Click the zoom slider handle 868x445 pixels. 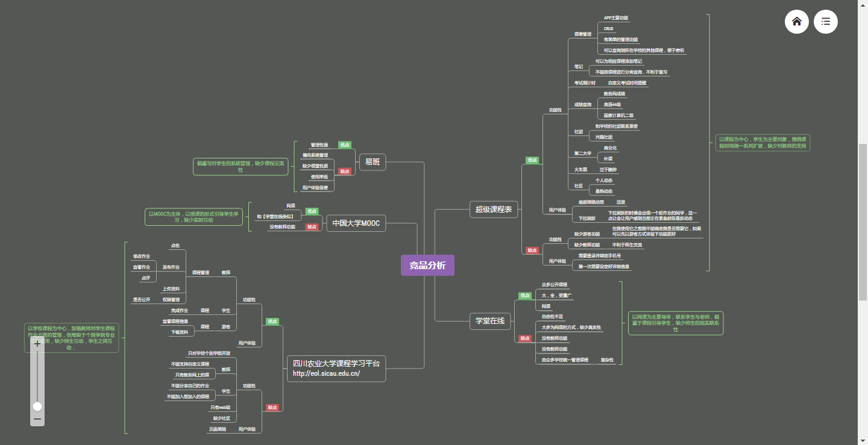coord(37,406)
